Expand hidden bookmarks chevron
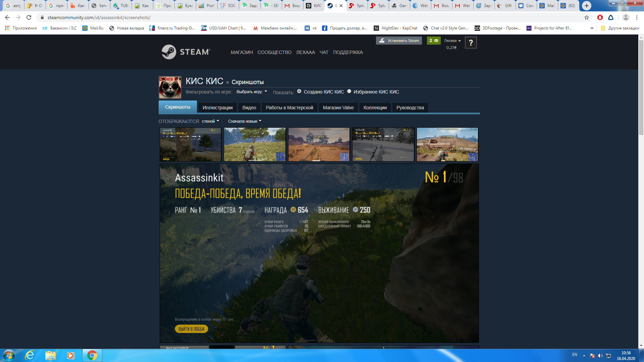 coord(592,28)
